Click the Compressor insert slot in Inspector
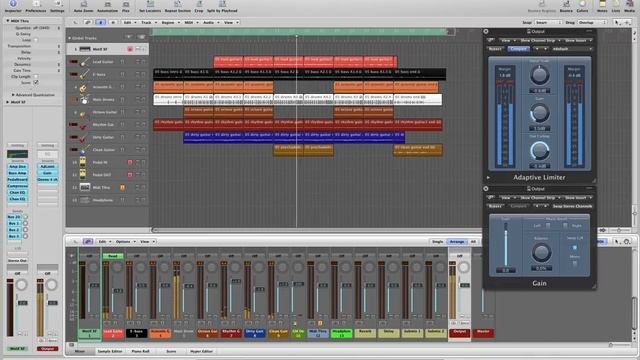Screen dimensions: 640x360 click(x=18, y=186)
